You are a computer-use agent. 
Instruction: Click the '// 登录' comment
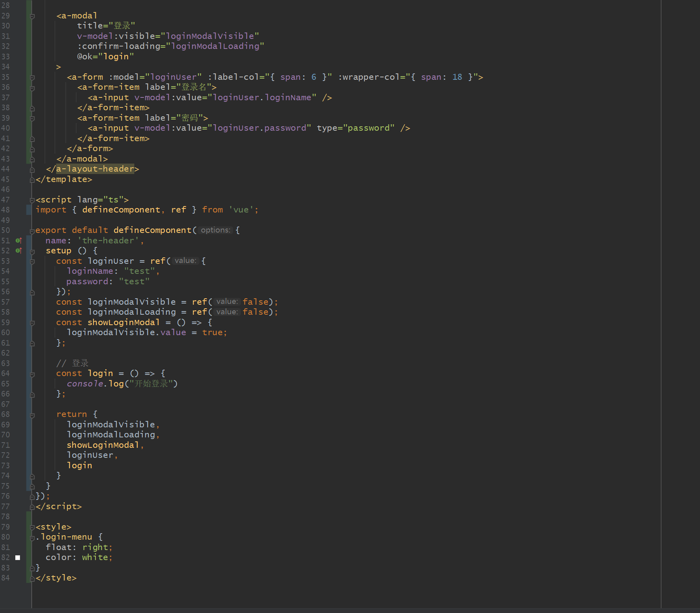coord(72,363)
